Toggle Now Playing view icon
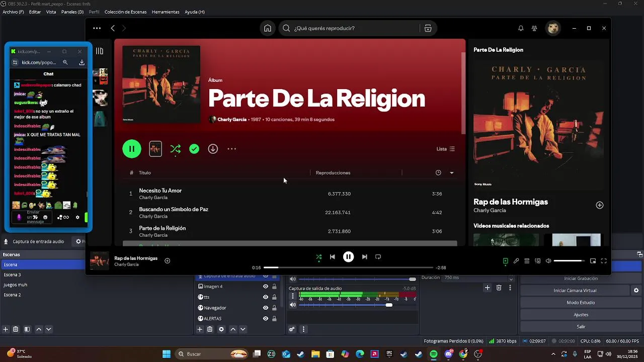Screen dimensions: 644x362 click(x=505, y=261)
